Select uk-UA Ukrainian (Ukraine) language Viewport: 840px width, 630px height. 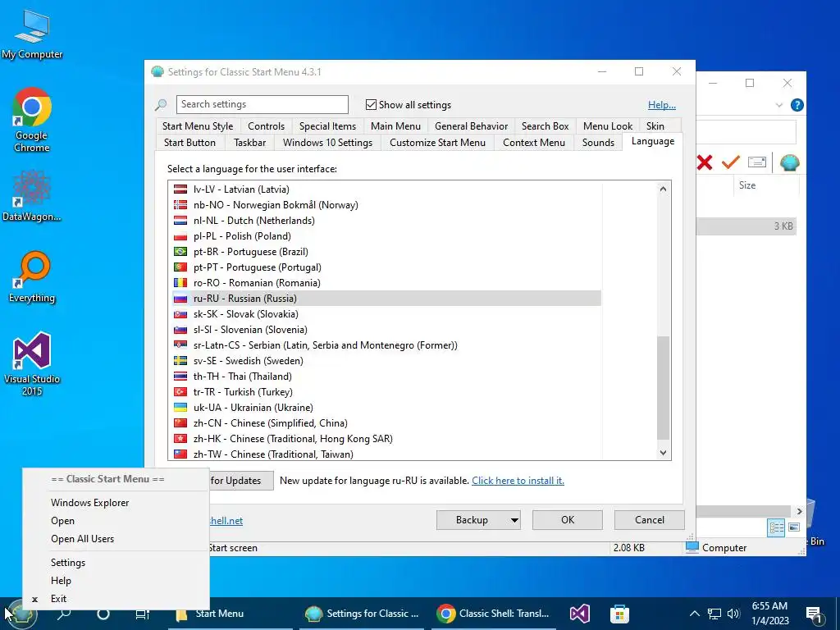point(386,408)
